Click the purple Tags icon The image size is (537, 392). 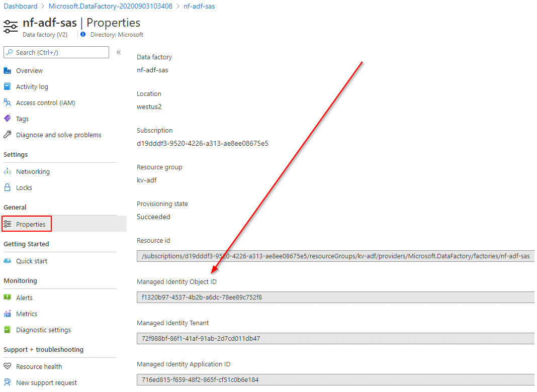click(7, 119)
